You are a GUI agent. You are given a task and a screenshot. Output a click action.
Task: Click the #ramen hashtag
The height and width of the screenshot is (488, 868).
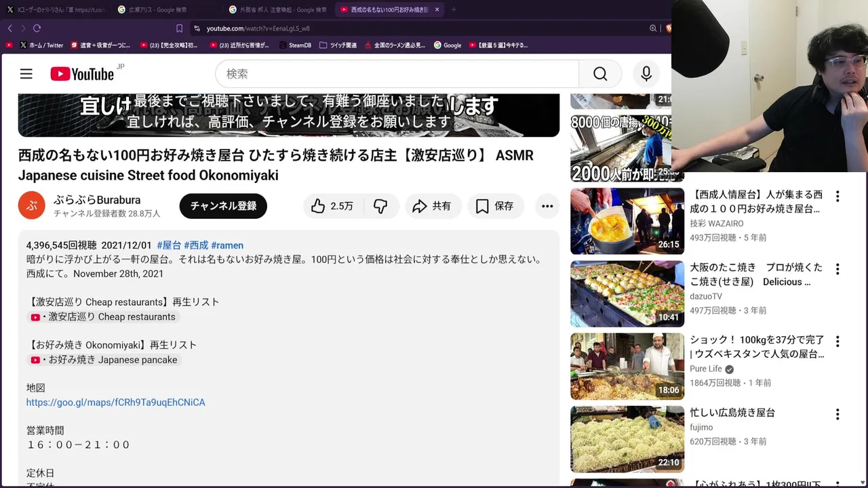tap(227, 245)
